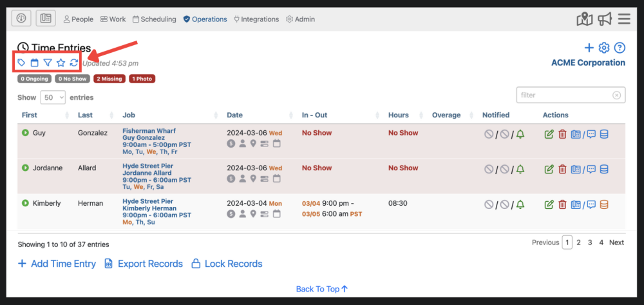Click the tag icon under Time Entries

22,63
